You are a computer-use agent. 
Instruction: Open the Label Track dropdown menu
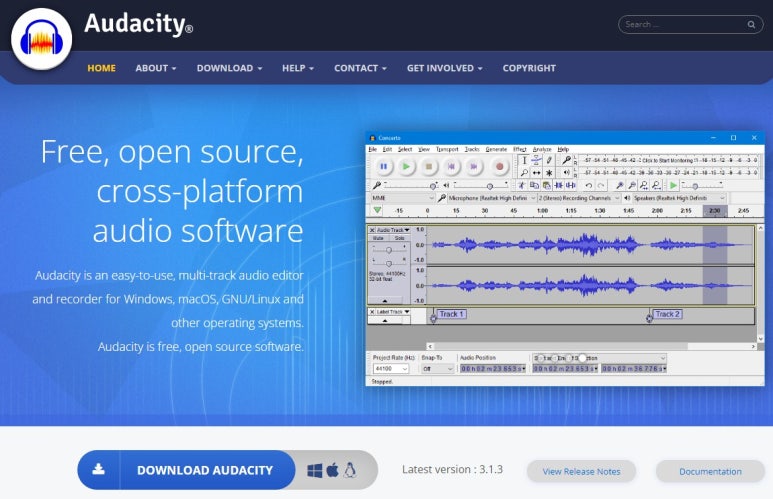pyautogui.click(x=393, y=312)
